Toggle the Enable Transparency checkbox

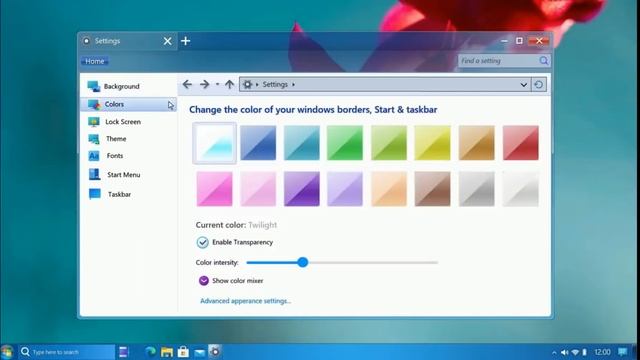202,242
